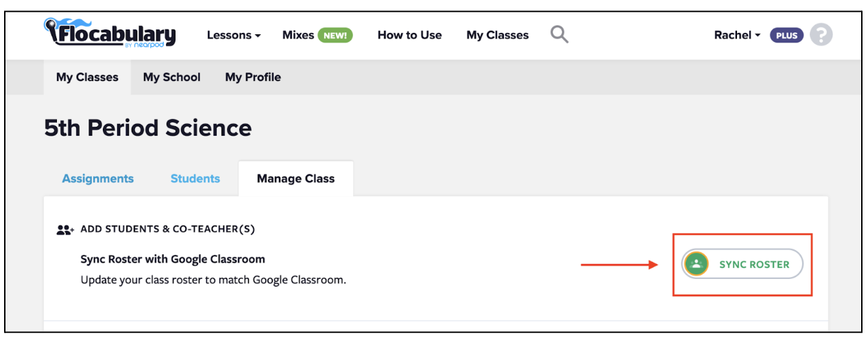Click the add students people icon

[65, 230]
